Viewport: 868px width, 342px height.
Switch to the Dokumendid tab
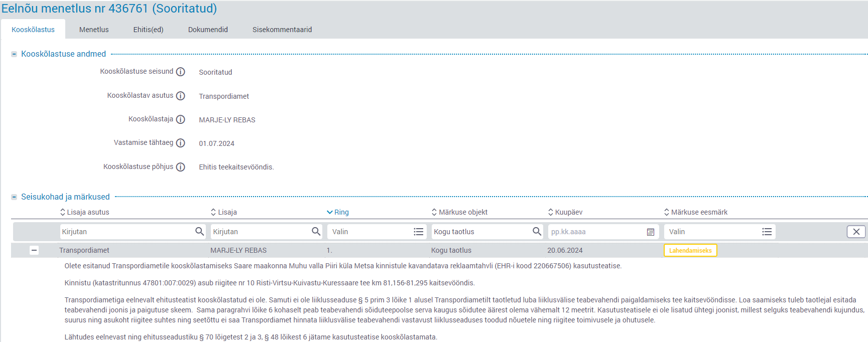208,30
